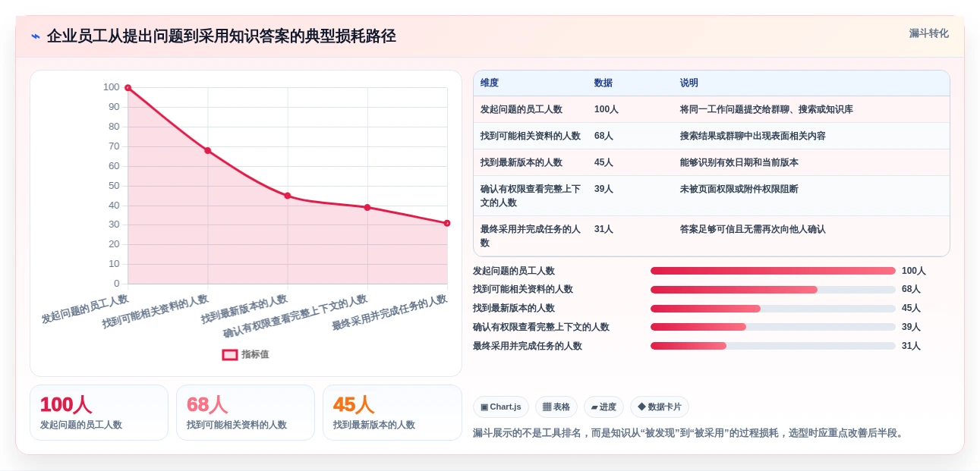Click the chart data point at 45
This screenshot has height=471, width=980.
click(x=288, y=196)
